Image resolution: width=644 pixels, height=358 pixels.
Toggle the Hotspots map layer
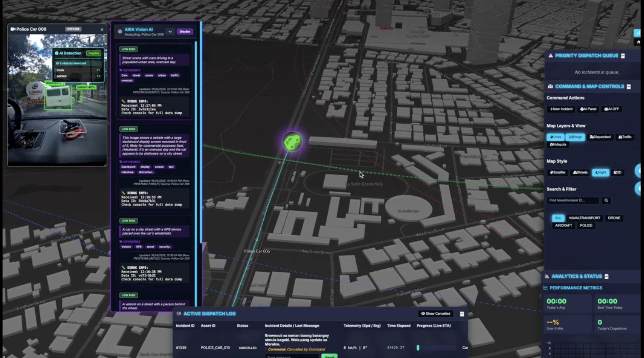558,145
